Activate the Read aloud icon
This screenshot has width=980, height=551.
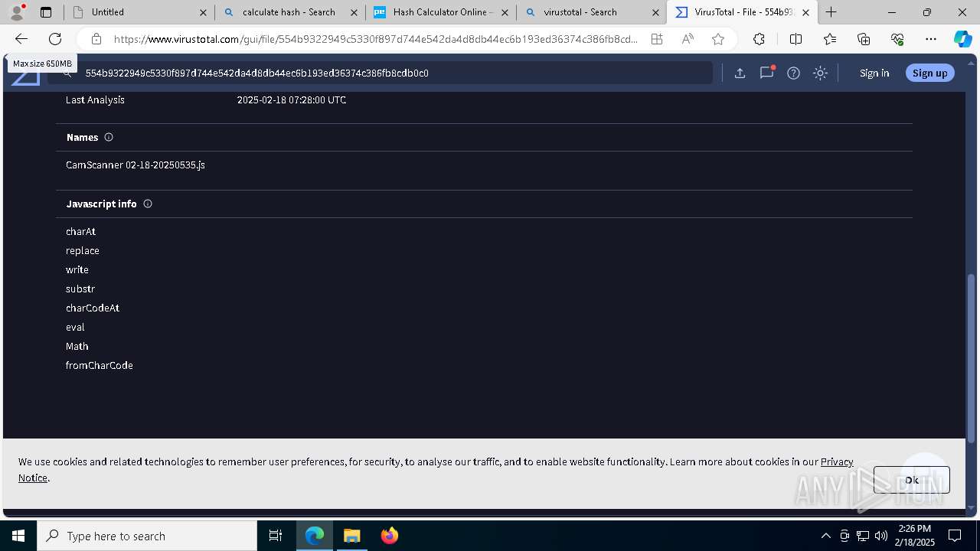point(688,39)
